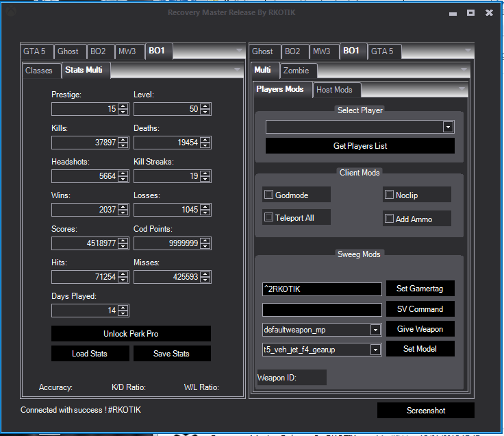Click the Scores value field 4518977

tap(90, 243)
